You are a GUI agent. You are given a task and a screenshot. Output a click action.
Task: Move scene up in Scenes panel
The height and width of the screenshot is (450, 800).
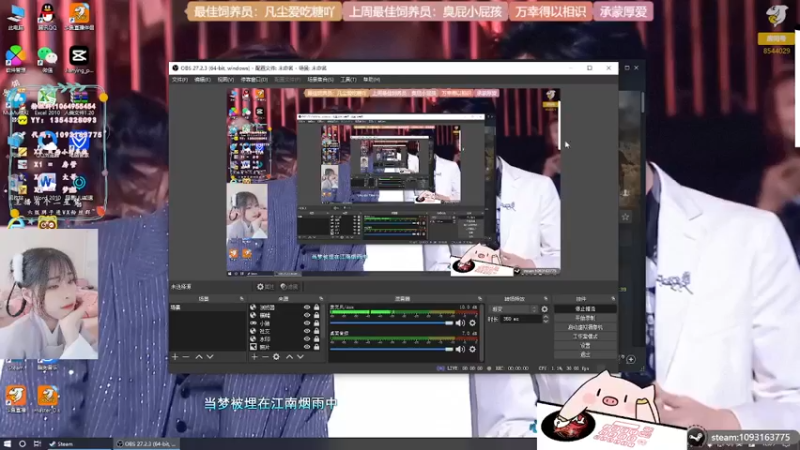pyautogui.click(x=199, y=357)
